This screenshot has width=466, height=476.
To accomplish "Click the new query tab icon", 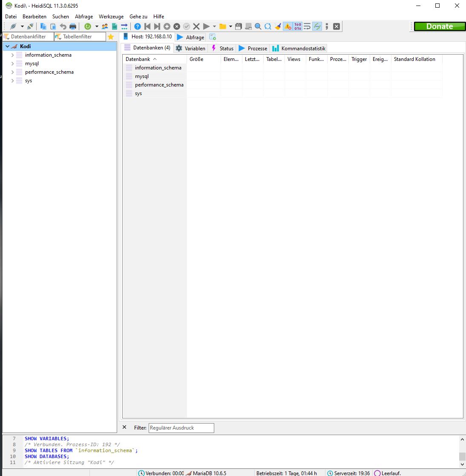I will tap(213, 37).
